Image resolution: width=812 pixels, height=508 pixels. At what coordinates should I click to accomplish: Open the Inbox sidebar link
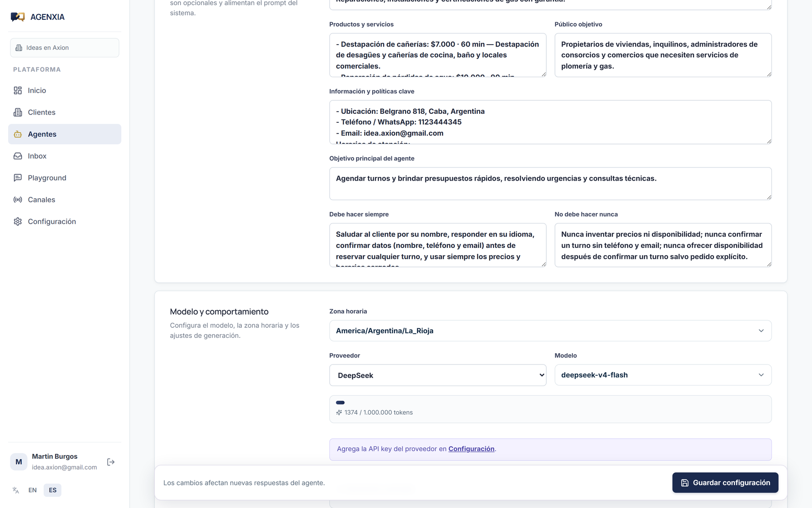pos(65,156)
